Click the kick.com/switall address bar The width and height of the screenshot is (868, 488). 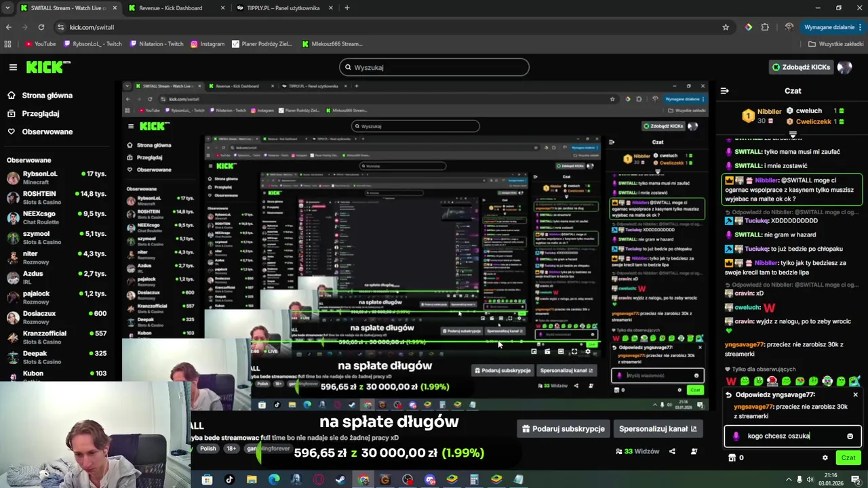click(387, 27)
